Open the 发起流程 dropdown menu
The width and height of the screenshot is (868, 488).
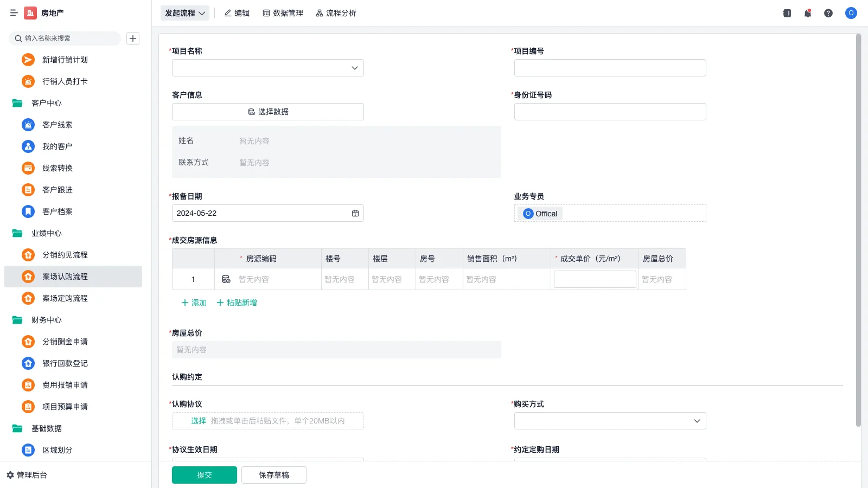click(x=185, y=13)
